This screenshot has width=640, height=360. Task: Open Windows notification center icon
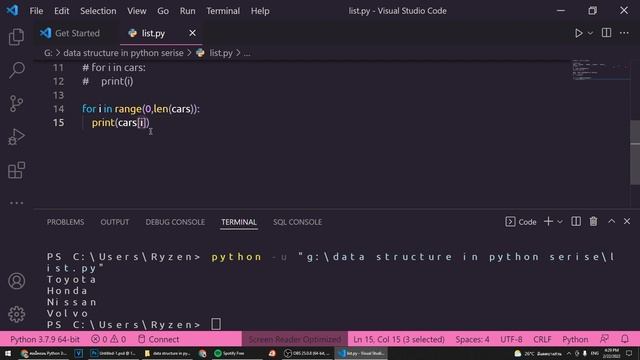tap(629, 353)
